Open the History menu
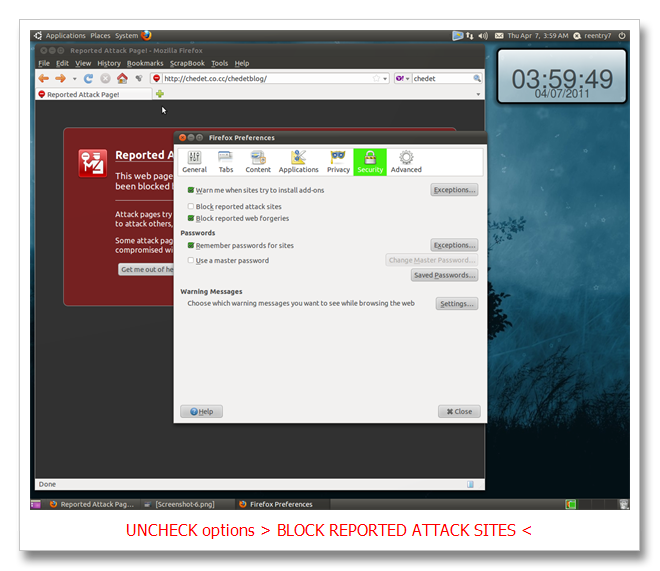 [x=109, y=63]
